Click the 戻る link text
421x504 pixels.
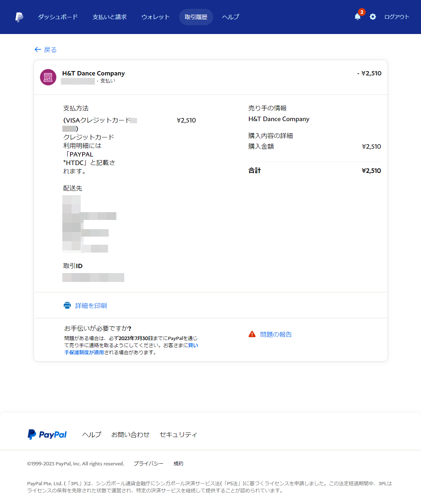point(50,50)
